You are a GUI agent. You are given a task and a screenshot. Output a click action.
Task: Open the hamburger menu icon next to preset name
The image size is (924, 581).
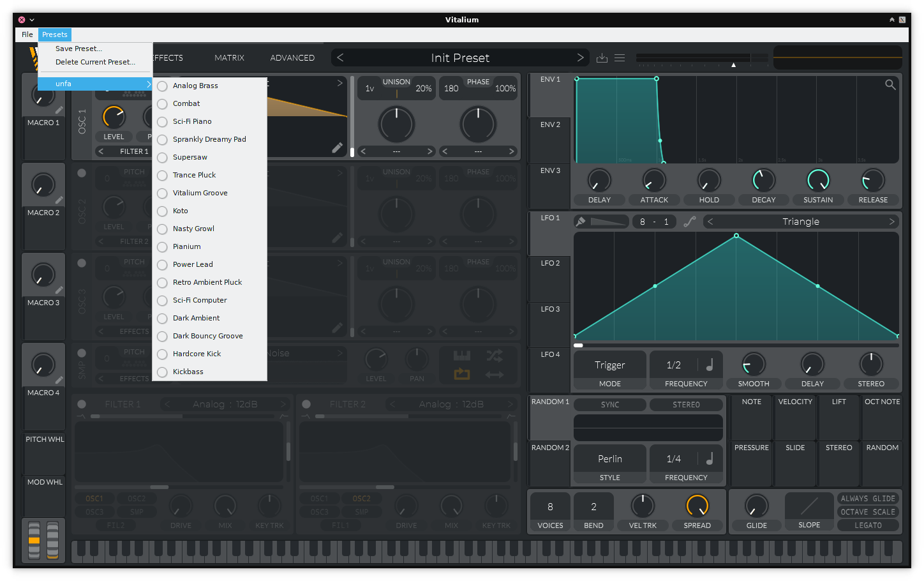pos(620,58)
